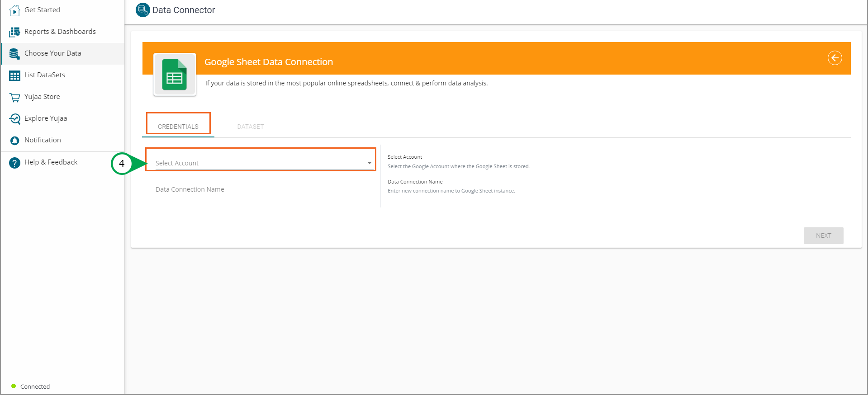Click the back arrow in orange banner

coord(835,58)
